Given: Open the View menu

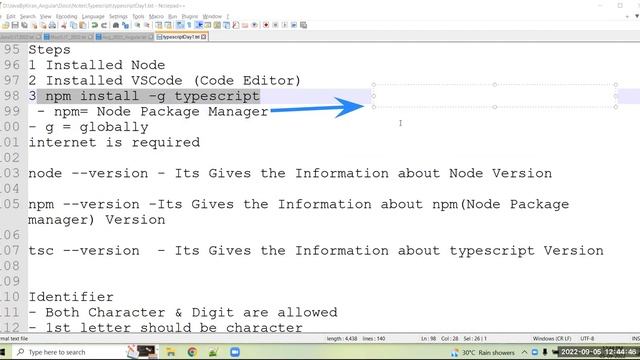Looking at the screenshot, I should (x=45, y=16).
